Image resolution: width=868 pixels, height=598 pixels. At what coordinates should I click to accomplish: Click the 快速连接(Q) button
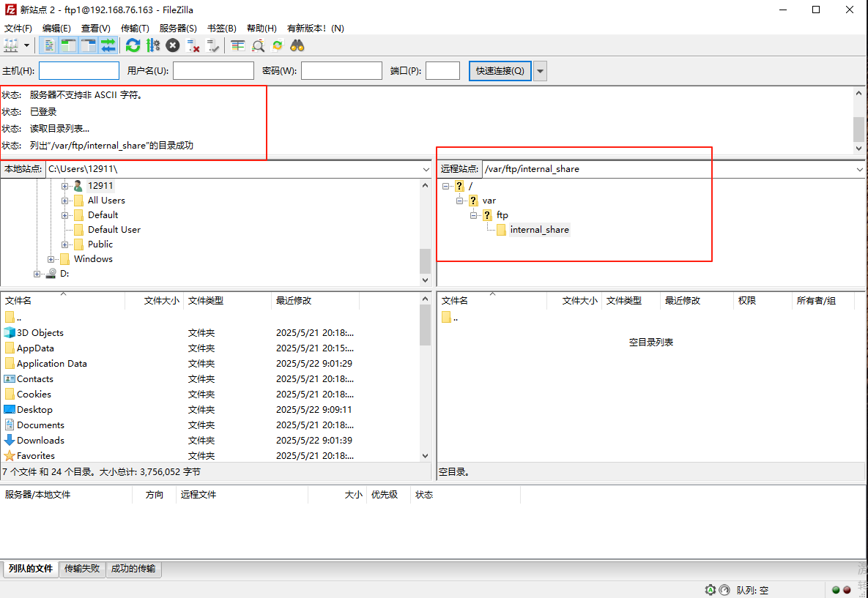pos(500,71)
